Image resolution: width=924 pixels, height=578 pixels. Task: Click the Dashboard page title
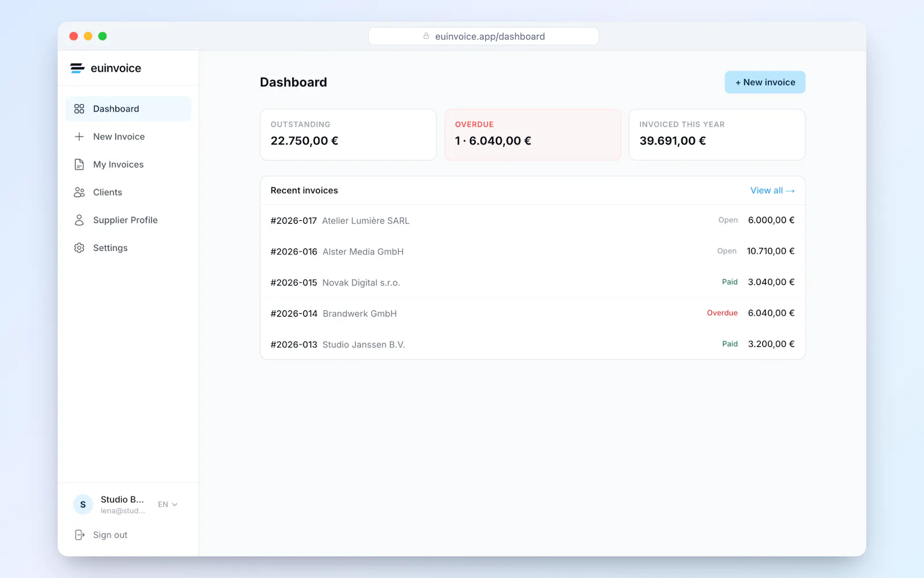[293, 82]
